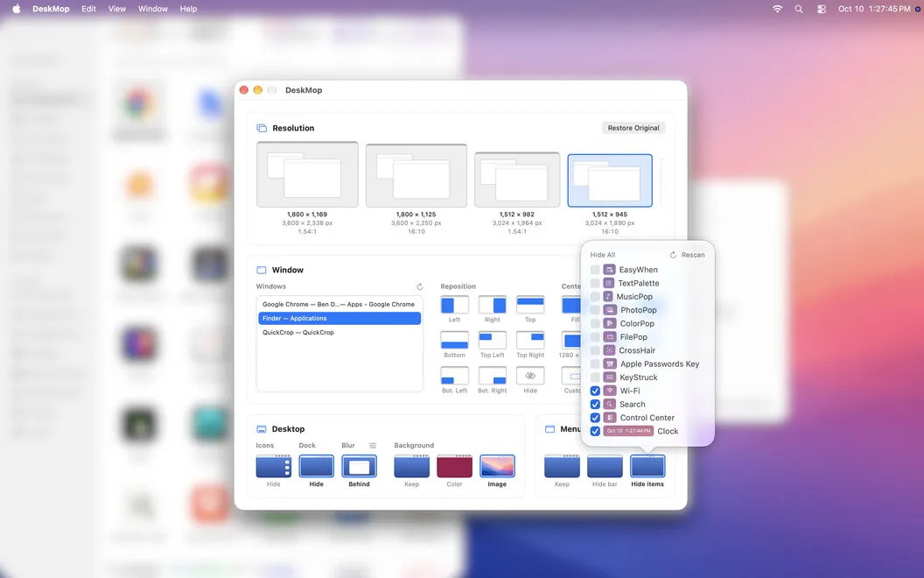Screen dimensions: 924x578
Task: Click the menu bar date and time
Action: (874, 9)
